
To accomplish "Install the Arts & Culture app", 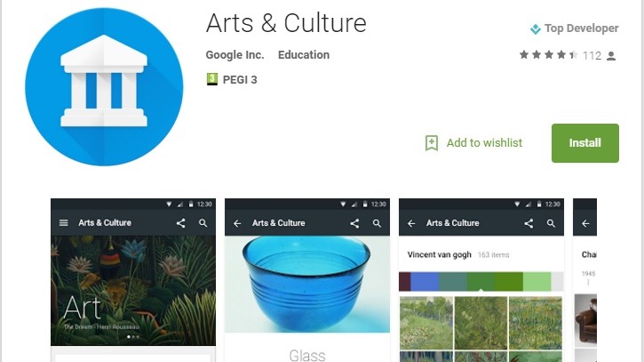I will click(584, 143).
